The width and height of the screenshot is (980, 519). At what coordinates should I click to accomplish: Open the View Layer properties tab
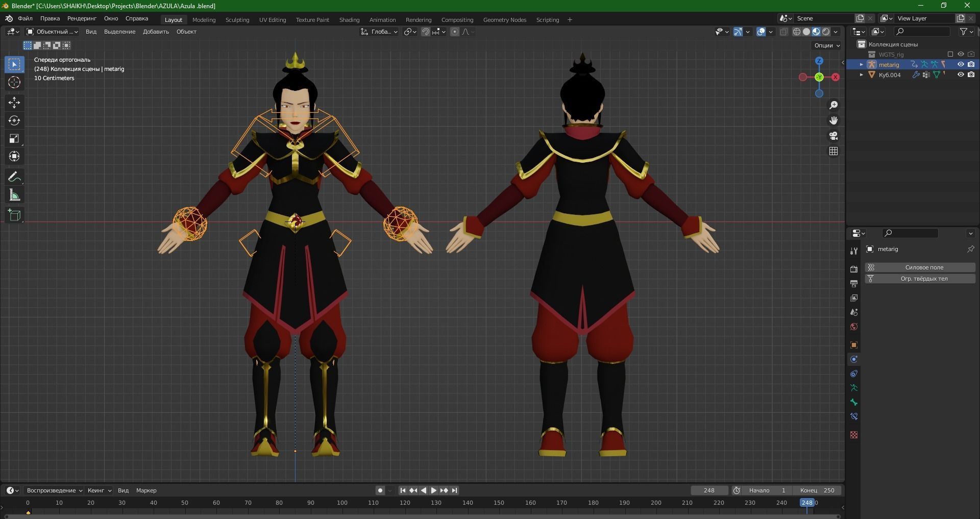854,298
